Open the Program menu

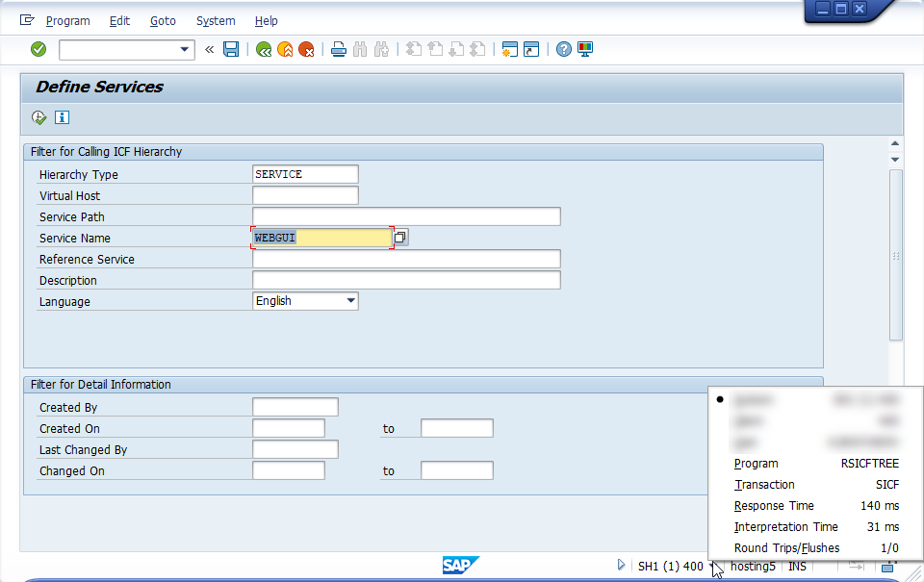pos(67,20)
